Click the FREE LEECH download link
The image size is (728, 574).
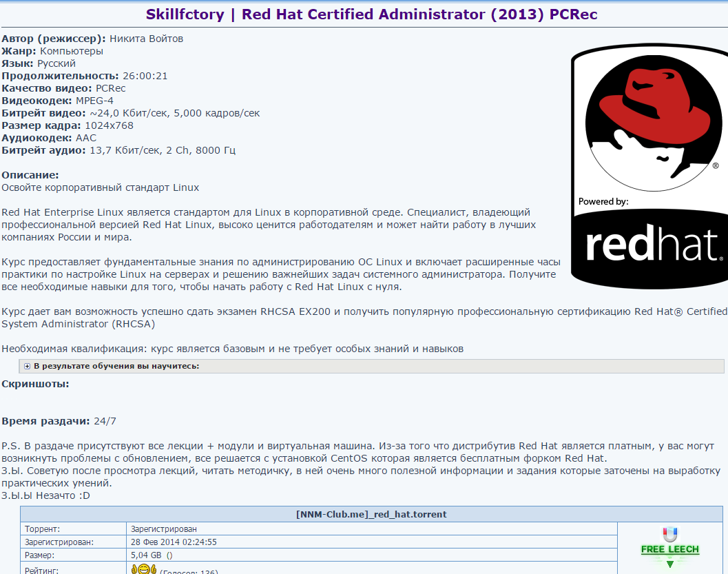click(669, 549)
